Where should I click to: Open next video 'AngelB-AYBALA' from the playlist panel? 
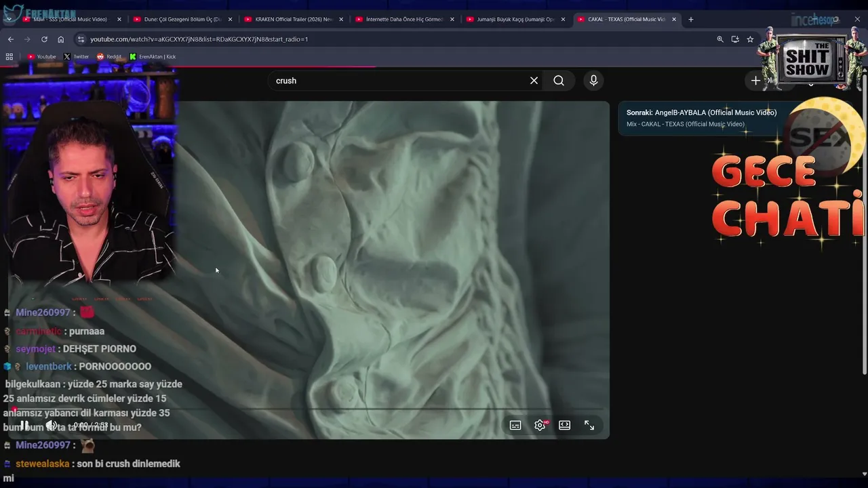(x=701, y=113)
